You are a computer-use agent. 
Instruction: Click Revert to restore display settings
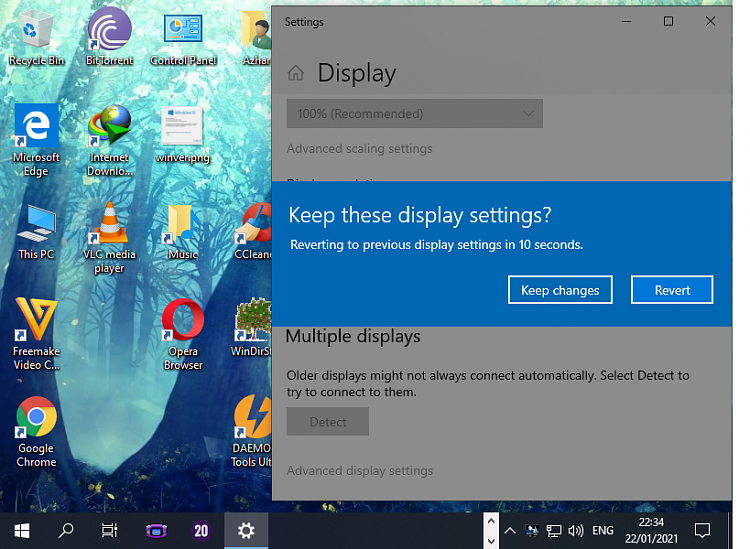tap(672, 290)
